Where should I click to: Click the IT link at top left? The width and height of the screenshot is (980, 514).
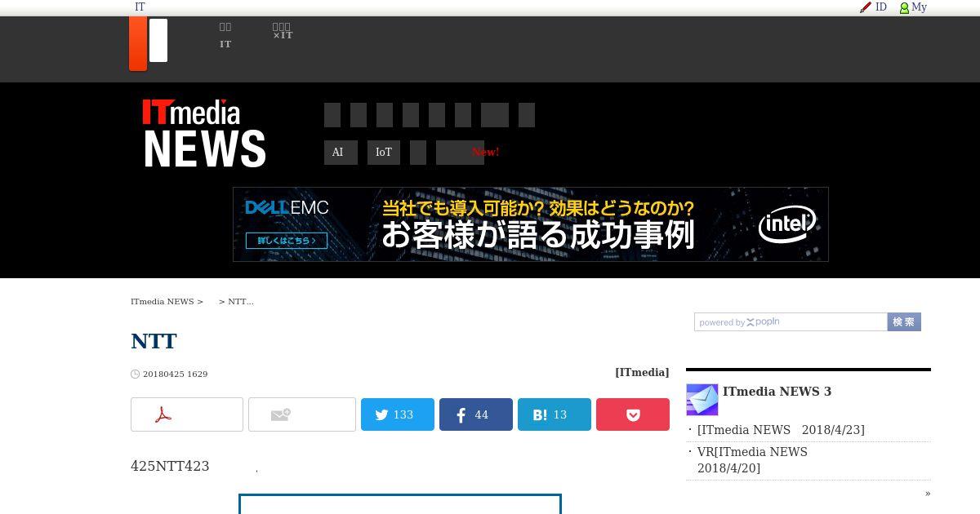point(140,7)
